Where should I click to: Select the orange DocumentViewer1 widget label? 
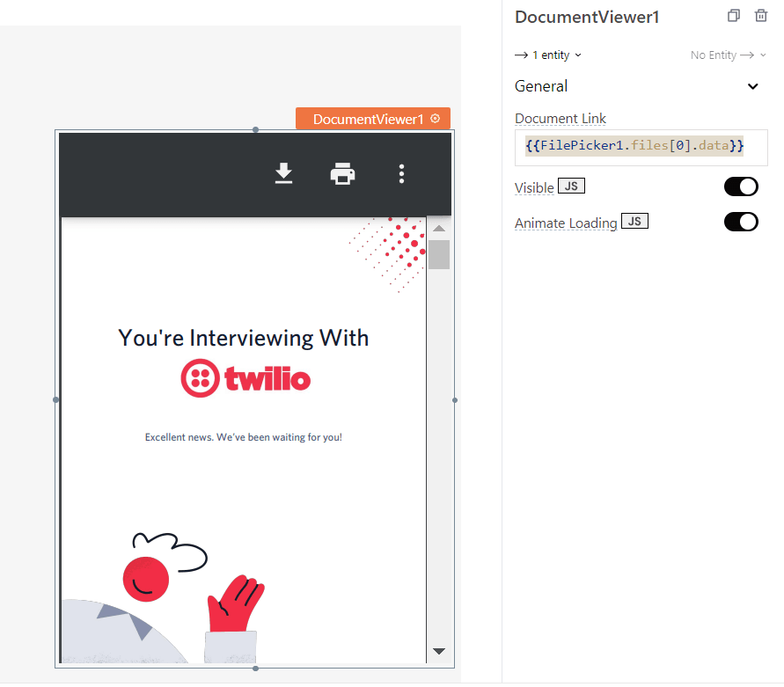(x=368, y=119)
